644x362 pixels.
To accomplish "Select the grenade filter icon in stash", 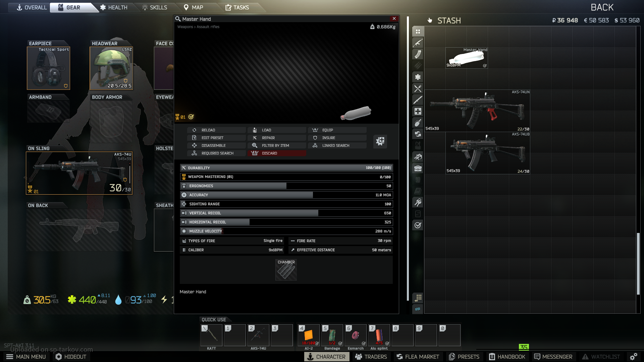I will coord(418,123).
